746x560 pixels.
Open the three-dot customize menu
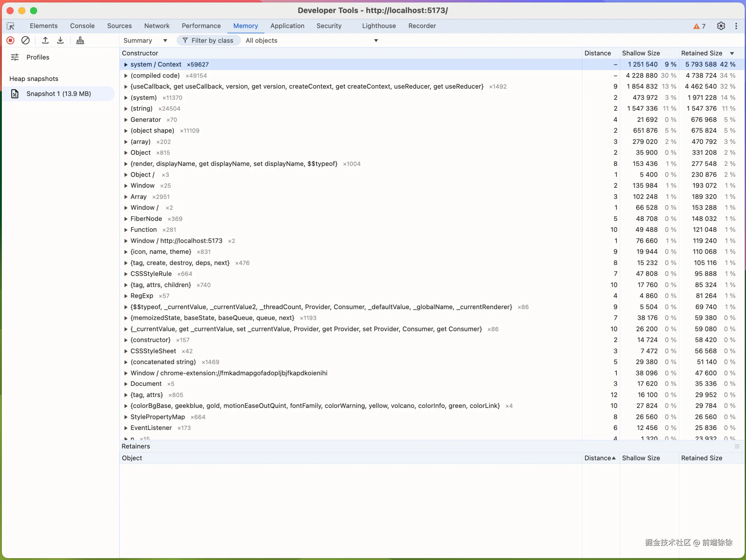[736, 26]
